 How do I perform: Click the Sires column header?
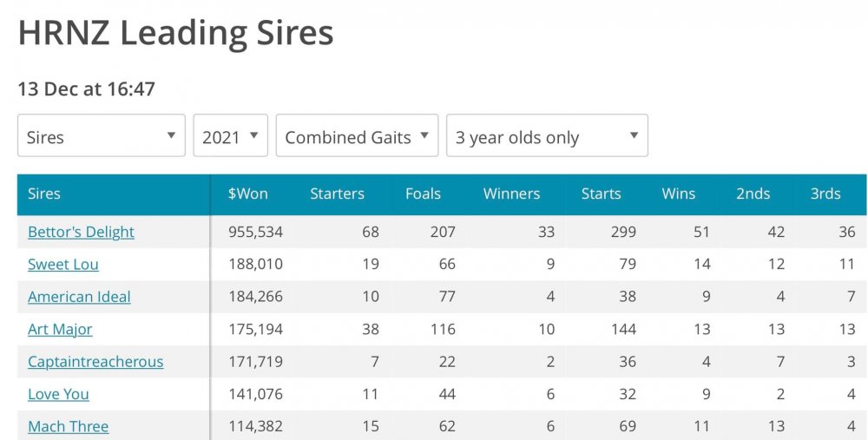[44, 194]
